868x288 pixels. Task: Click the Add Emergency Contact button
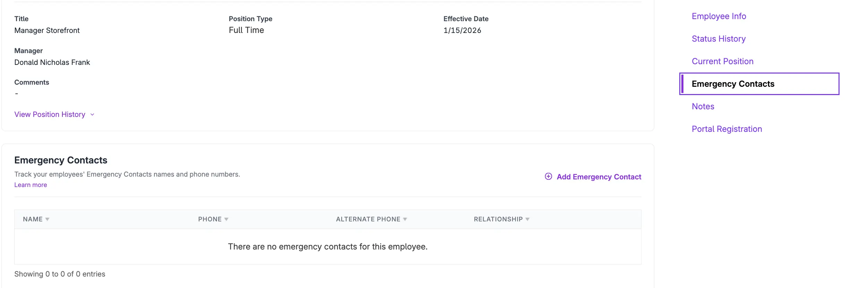[599, 177]
